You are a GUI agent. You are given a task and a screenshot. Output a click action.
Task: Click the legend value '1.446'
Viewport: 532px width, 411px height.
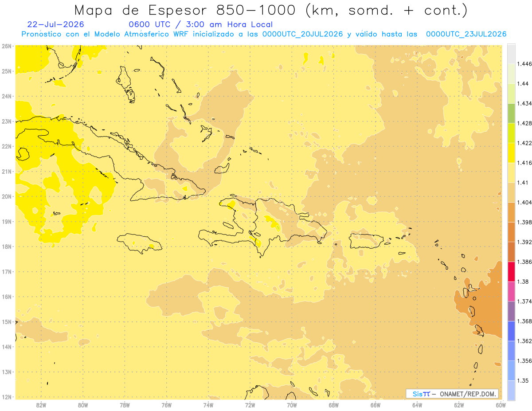click(x=524, y=64)
